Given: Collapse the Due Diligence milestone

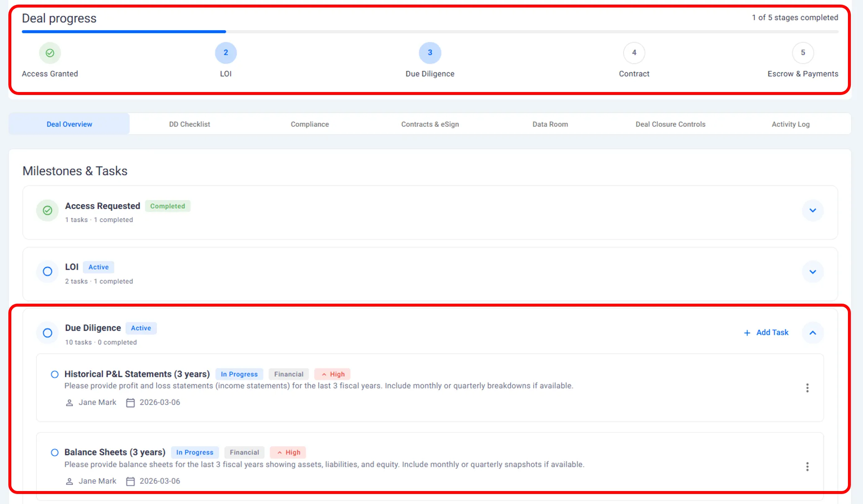Looking at the screenshot, I should pyautogui.click(x=812, y=333).
